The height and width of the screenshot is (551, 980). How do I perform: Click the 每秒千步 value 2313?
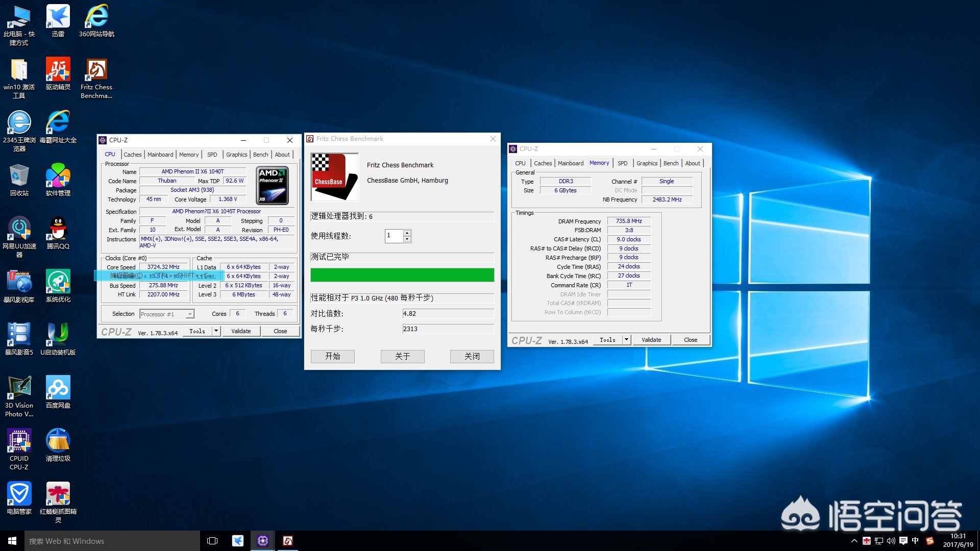[448, 329]
